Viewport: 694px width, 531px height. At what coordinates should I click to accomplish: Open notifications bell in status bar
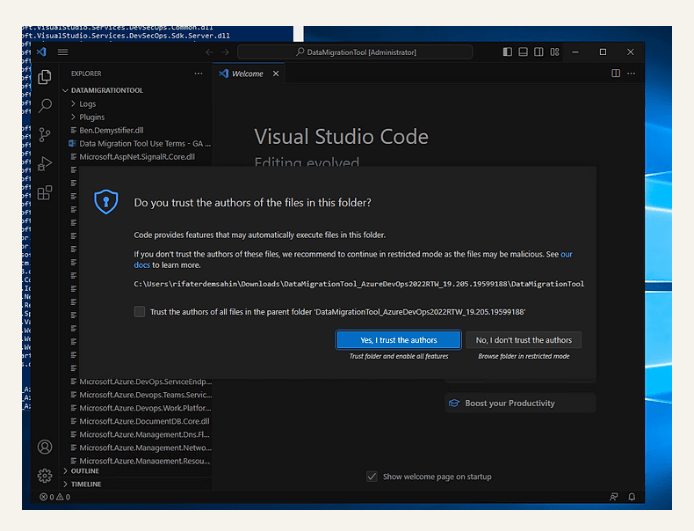(x=632, y=497)
